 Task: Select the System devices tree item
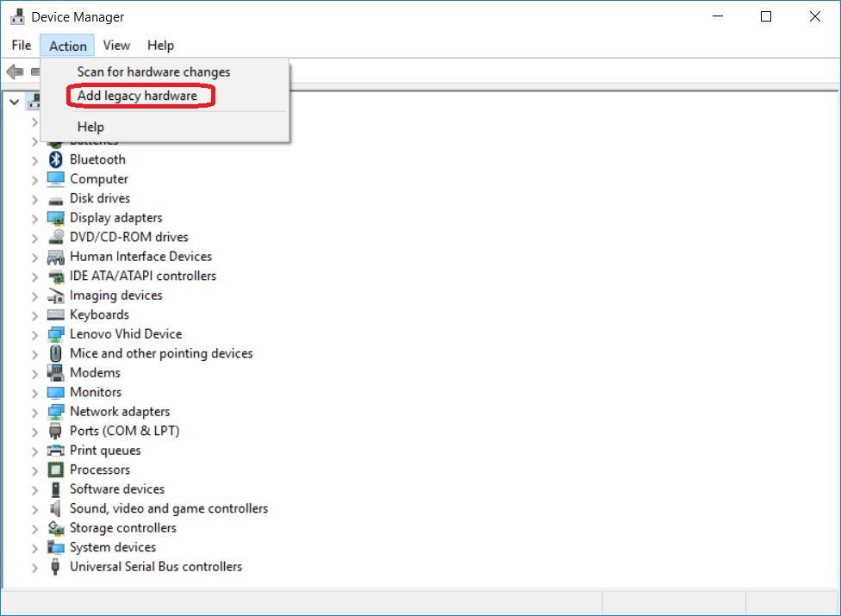[x=113, y=547]
